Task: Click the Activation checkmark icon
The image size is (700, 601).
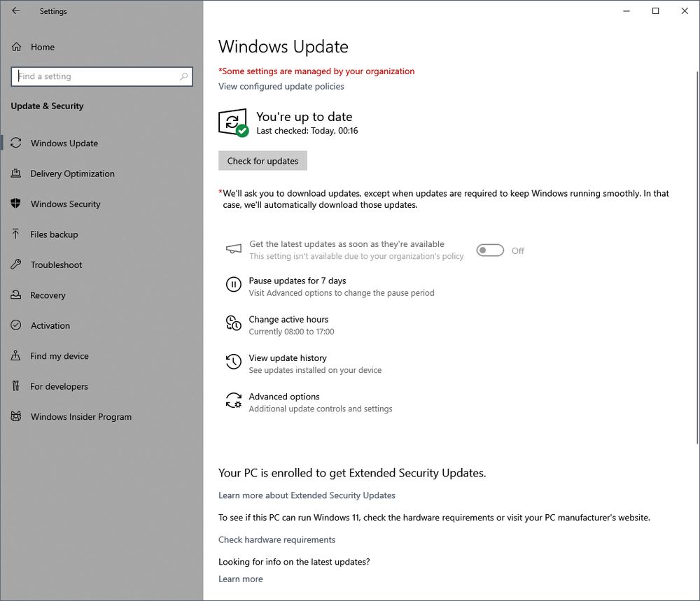Action: [x=16, y=325]
